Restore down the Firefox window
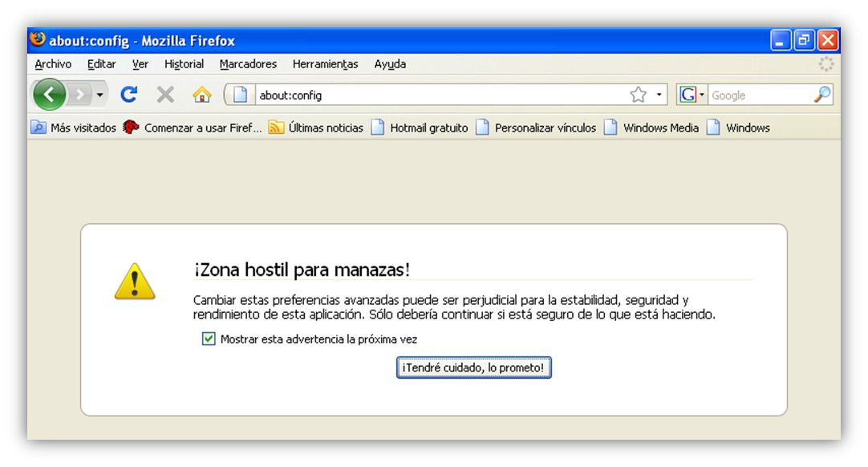This screenshot has height=467, width=868. tap(804, 40)
